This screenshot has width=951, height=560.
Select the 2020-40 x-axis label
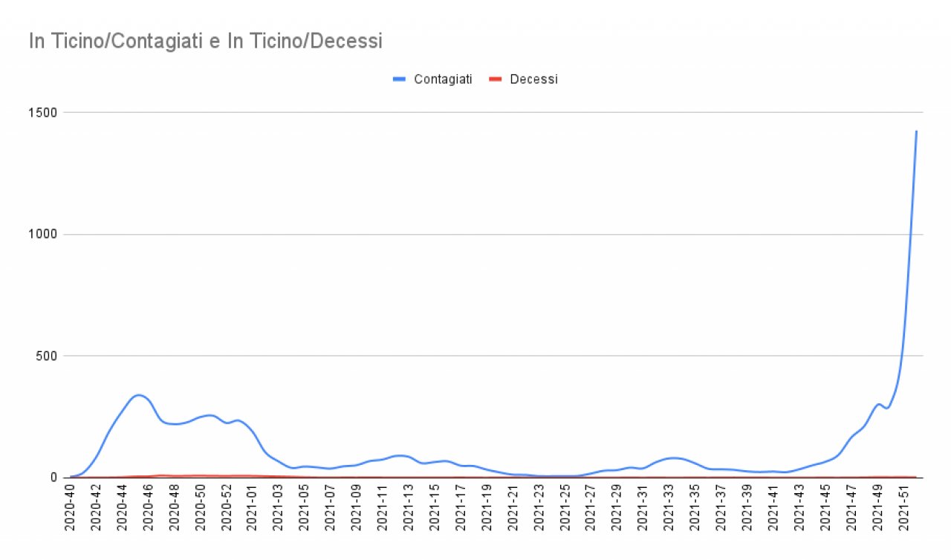(x=70, y=507)
